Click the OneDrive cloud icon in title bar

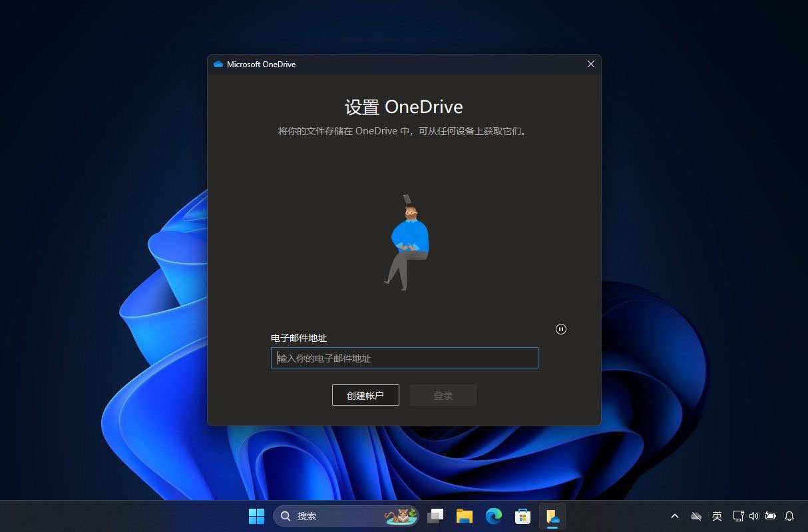(218, 65)
